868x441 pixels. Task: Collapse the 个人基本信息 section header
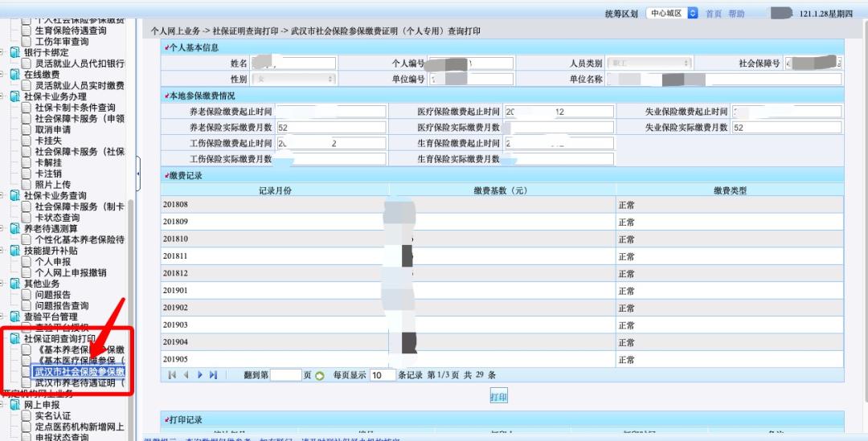tap(502, 47)
